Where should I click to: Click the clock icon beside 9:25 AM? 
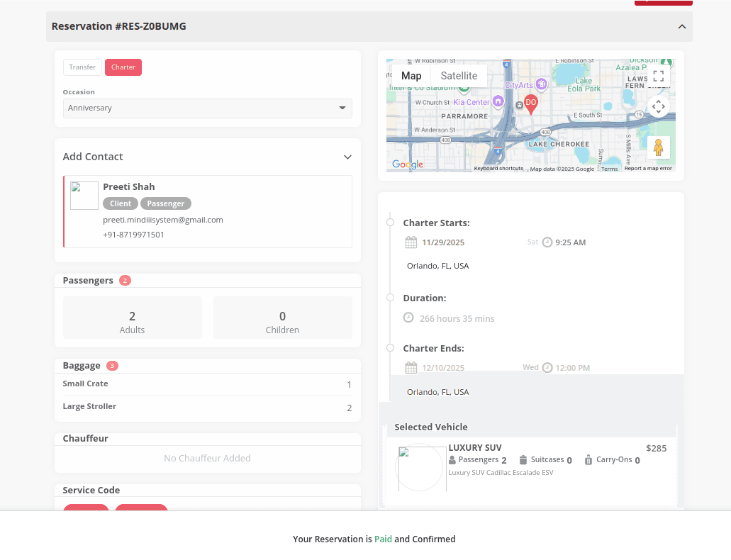click(547, 242)
